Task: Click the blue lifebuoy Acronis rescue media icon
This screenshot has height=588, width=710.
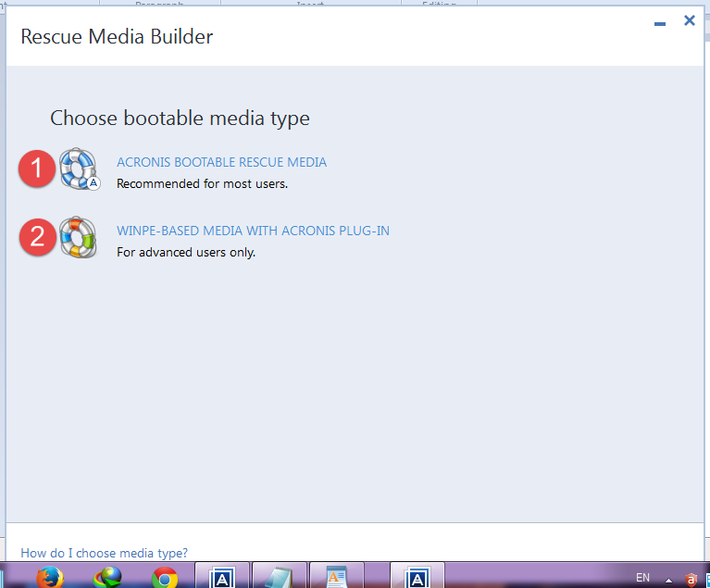Action: (x=80, y=169)
